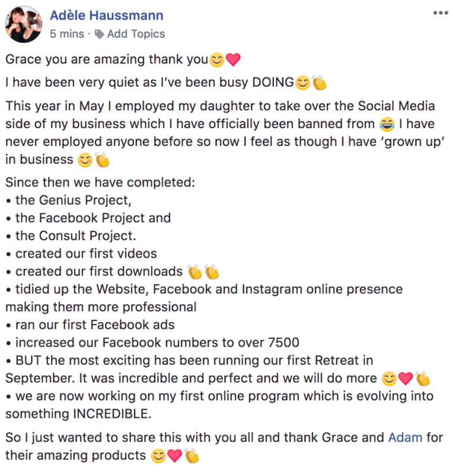Click the smiling emoji after 'amazing products'
453x476 pixels.
158,456
